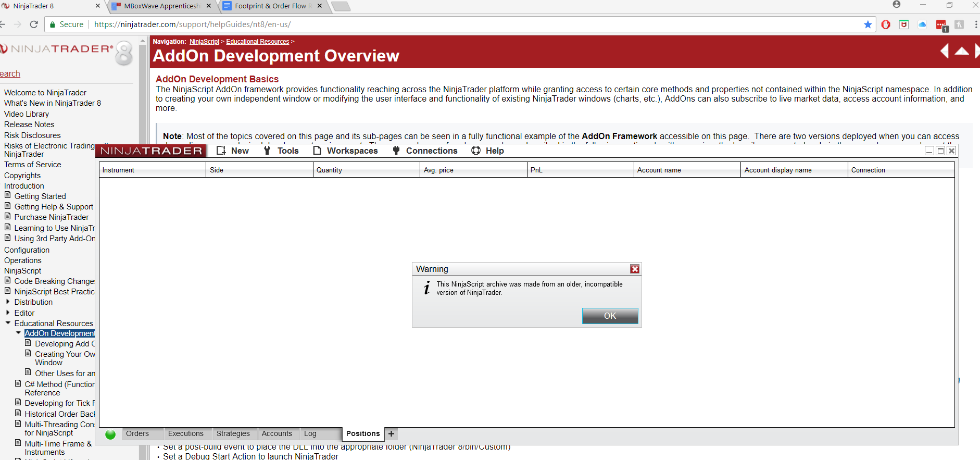Select the Positions tab
980x460 pixels.
pyautogui.click(x=363, y=433)
